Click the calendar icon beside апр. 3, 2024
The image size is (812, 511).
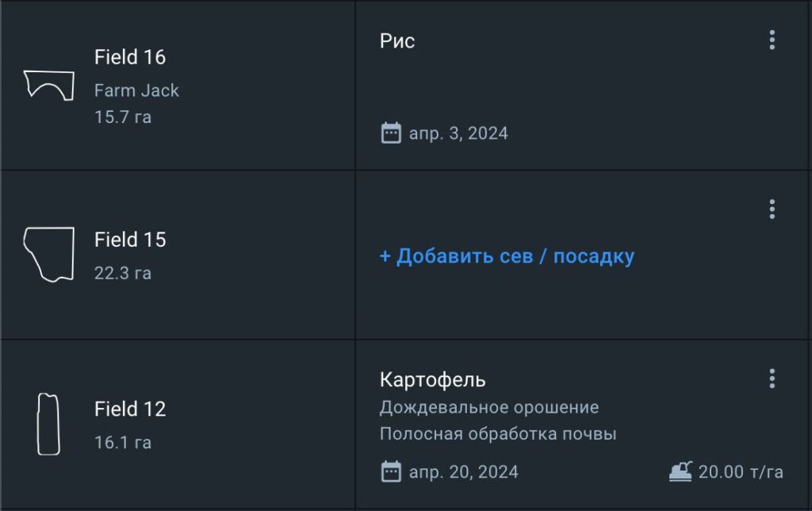pyautogui.click(x=391, y=133)
